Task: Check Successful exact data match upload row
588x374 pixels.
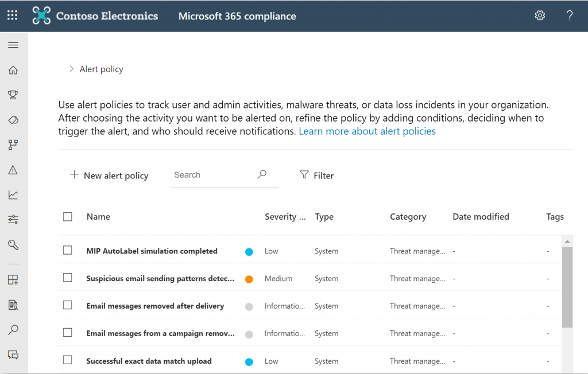Action: (x=68, y=360)
